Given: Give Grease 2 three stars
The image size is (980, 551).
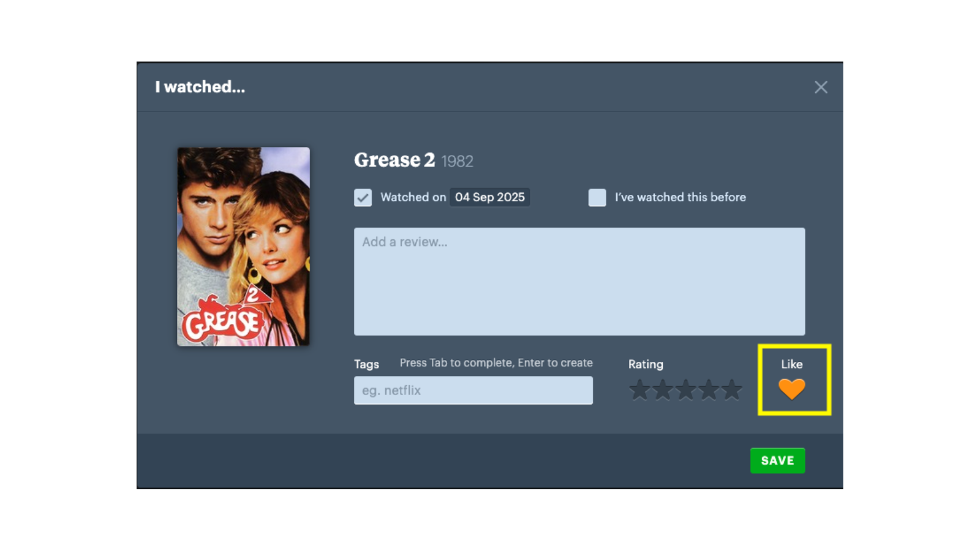Looking at the screenshot, I should point(685,390).
